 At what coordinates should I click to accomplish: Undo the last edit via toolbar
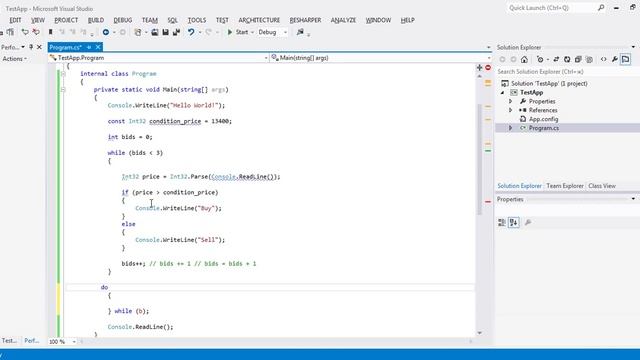pyautogui.click(x=191, y=32)
